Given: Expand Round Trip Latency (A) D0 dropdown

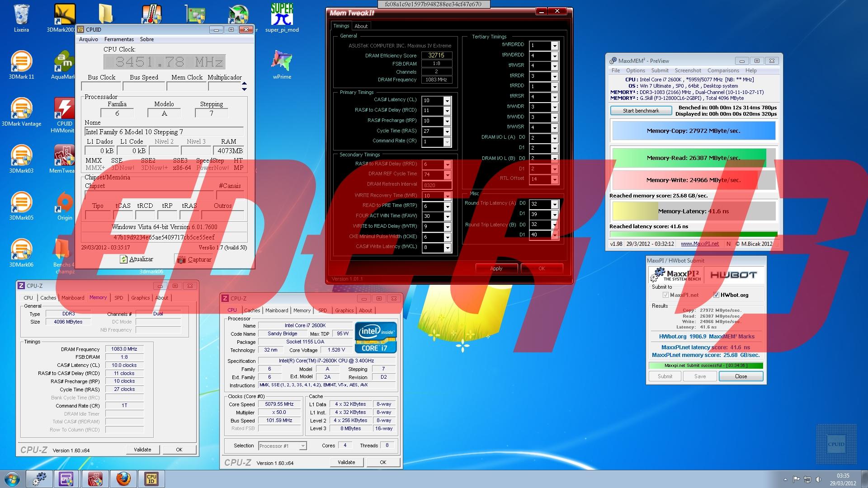Looking at the screenshot, I should (x=555, y=204).
